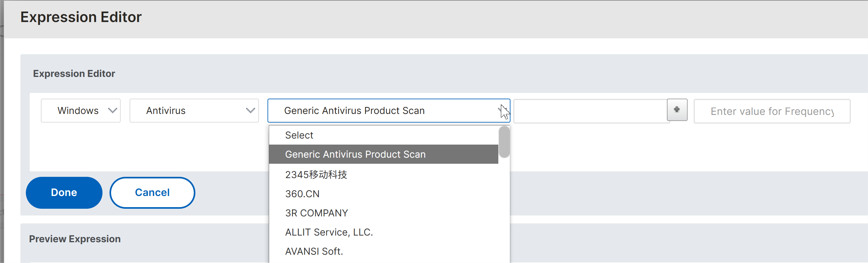Click the plus button beside the empty field
Image resolution: width=868 pixels, height=263 pixels.
point(677,110)
